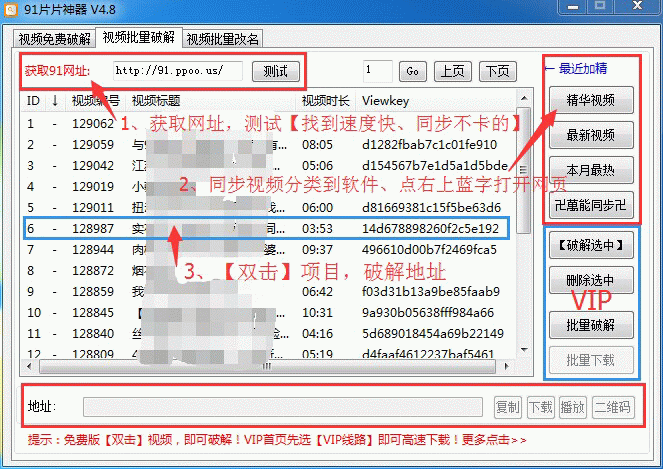Click the 二维码 button
Viewport: 663px width, 469px height.
[613, 407]
